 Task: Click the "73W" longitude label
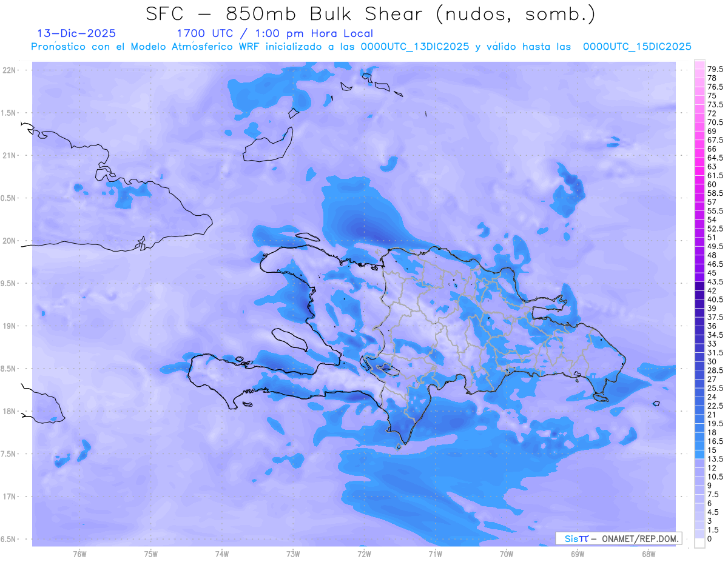coord(293,554)
